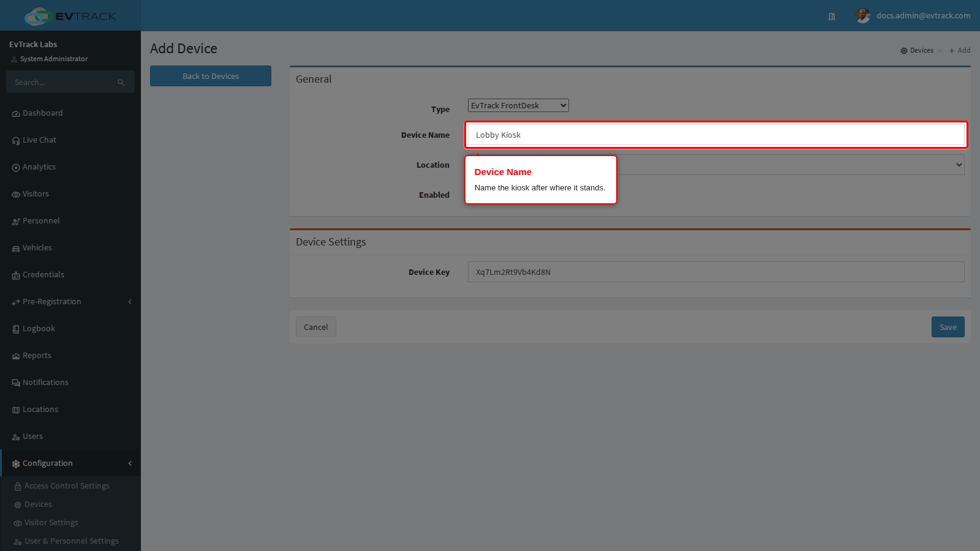Click the Reports icon in sidebar
Viewport: 980px width, 551px height.
[x=16, y=356]
